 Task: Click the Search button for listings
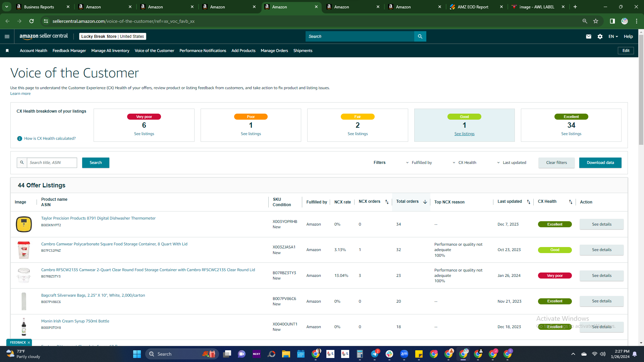click(96, 163)
